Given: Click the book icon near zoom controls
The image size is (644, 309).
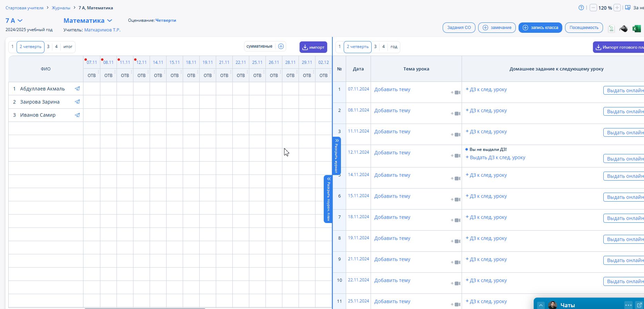Looking at the screenshot, I should [628, 8].
